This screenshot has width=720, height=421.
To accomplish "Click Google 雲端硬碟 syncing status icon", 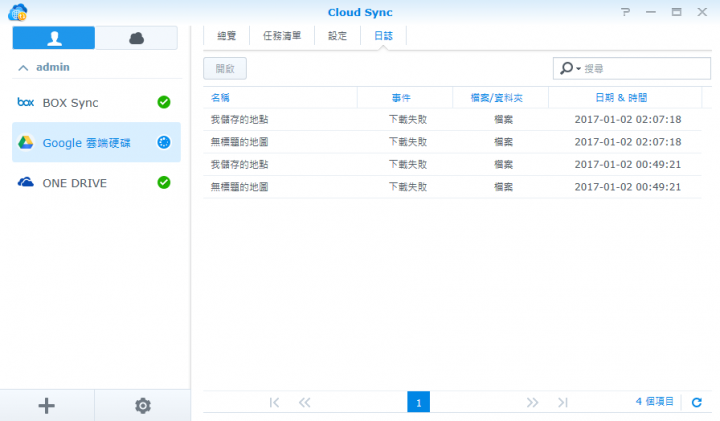I will (x=164, y=142).
